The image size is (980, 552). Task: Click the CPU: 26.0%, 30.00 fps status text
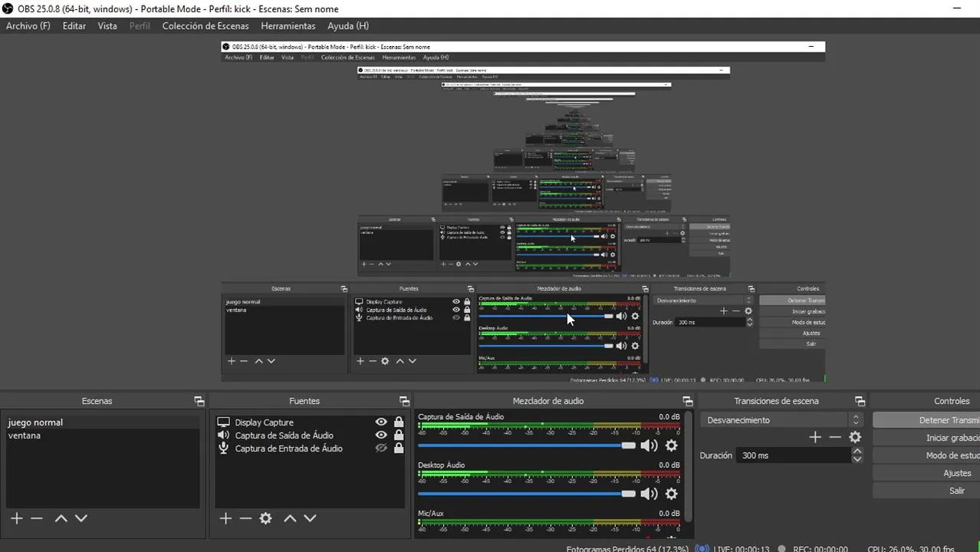911,549
